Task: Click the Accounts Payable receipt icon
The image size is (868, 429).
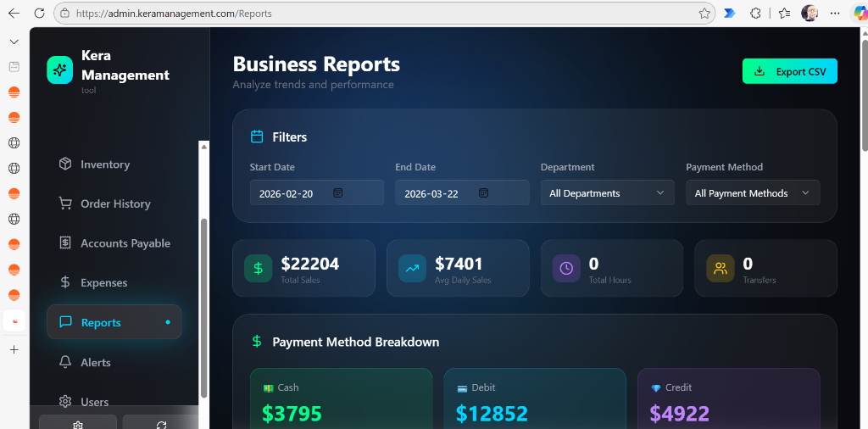Action: (x=65, y=243)
